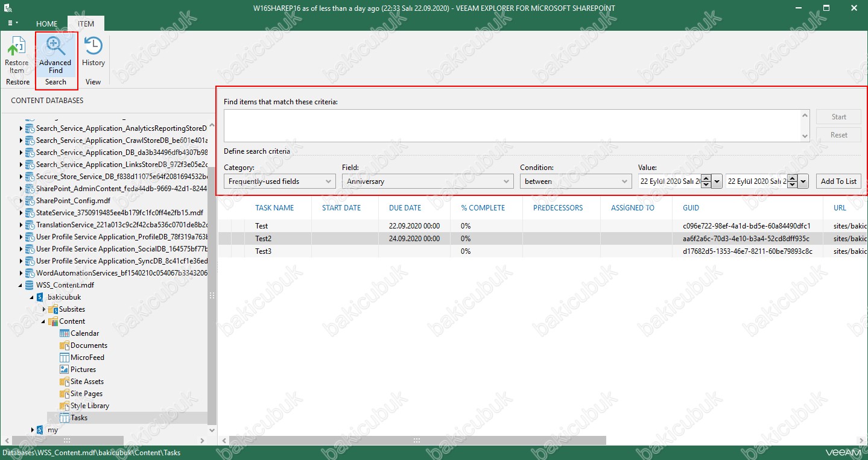The height and width of the screenshot is (460, 868).
Task: Click the Content folder icon
Action: (x=52, y=321)
